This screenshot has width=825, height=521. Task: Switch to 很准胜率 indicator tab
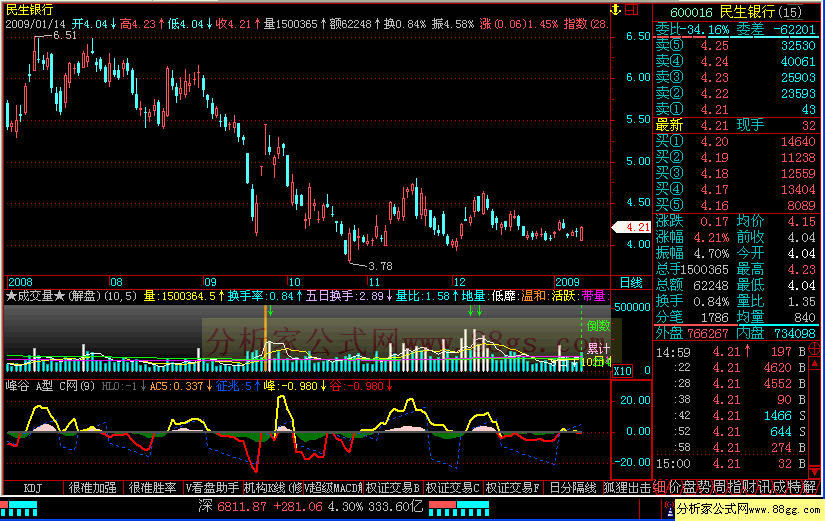153,488
